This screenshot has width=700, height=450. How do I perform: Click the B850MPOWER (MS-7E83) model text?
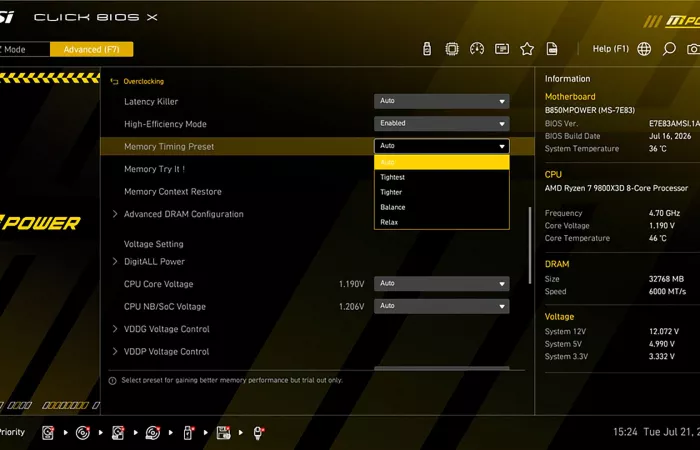coord(590,110)
